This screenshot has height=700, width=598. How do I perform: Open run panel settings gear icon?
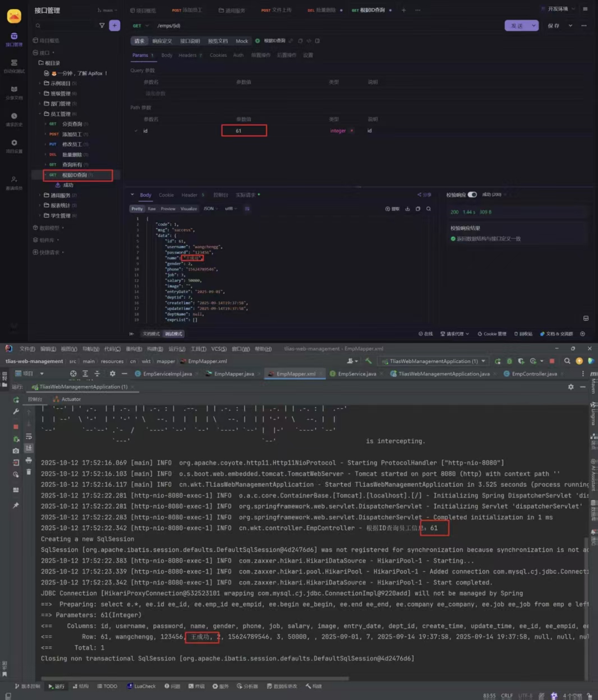(x=571, y=387)
